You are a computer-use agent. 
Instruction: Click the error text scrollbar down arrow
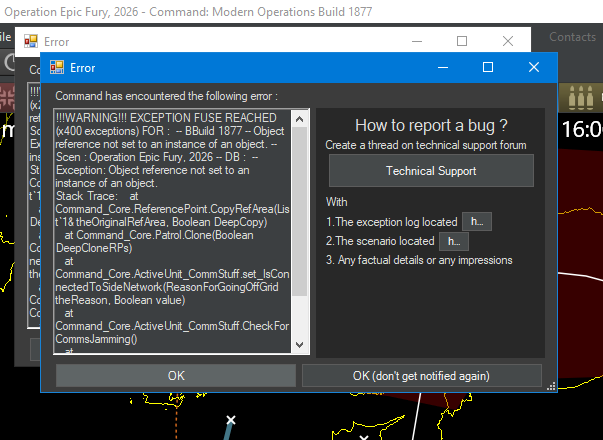pos(300,345)
